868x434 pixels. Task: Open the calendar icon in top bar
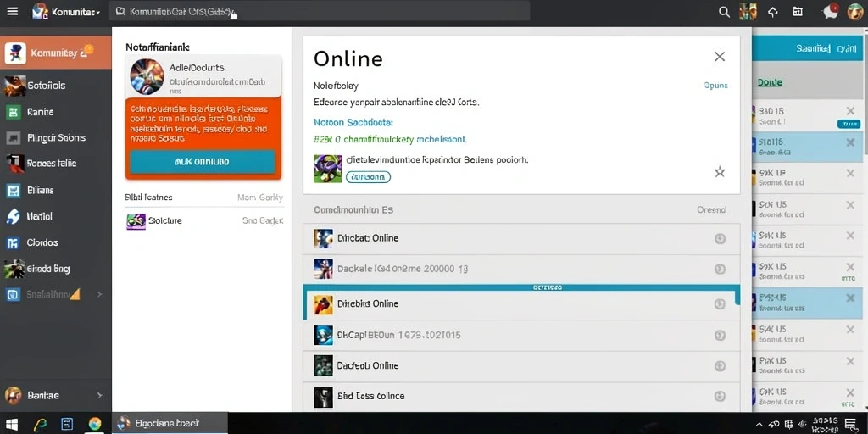pyautogui.click(x=798, y=12)
